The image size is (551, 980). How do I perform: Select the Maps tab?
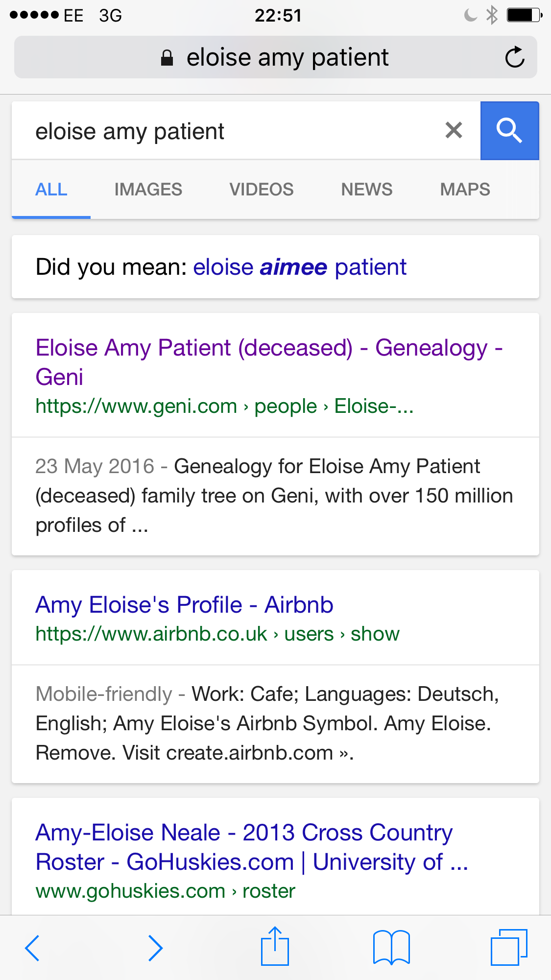coord(465,190)
